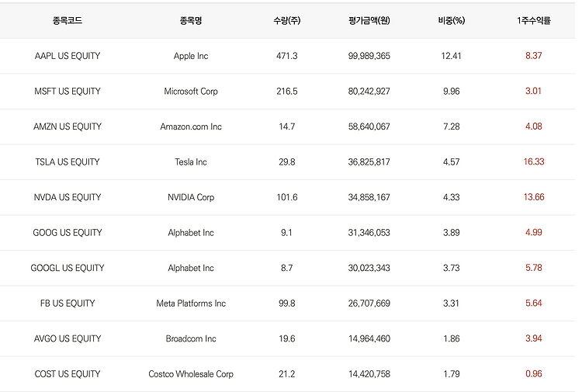
Task: Click the GOOGL weekly return 5.78
Action: point(534,268)
